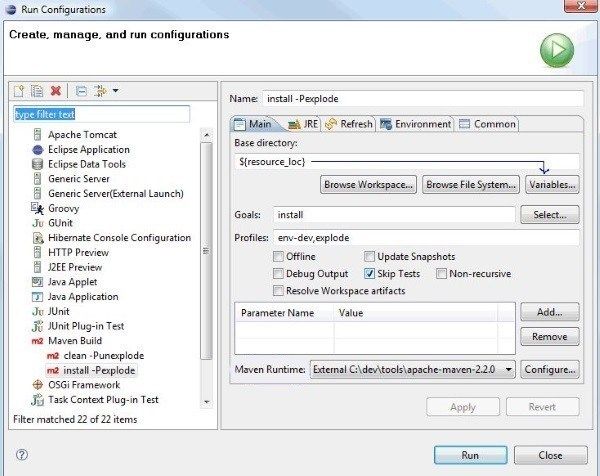Image resolution: width=600 pixels, height=476 pixels.
Task: Click the Parameter Name column header
Action: (x=284, y=313)
